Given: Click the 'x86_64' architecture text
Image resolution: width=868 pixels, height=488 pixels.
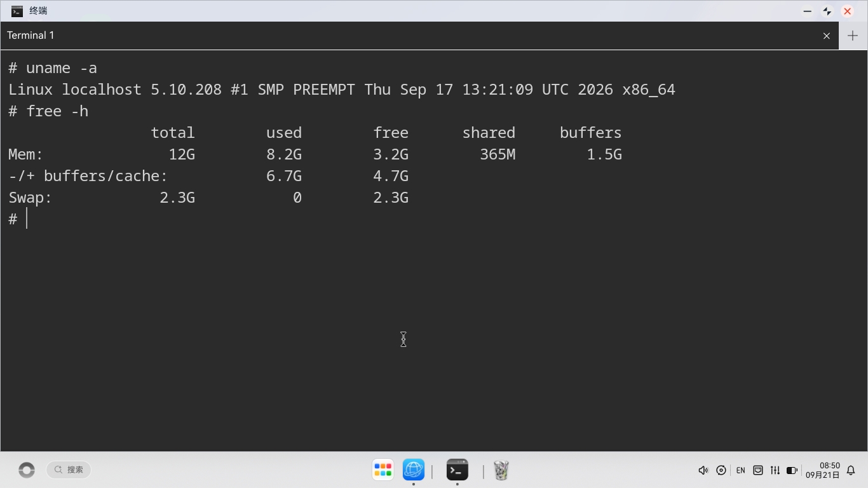Looking at the screenshot, I should click(x=649, y=90).
